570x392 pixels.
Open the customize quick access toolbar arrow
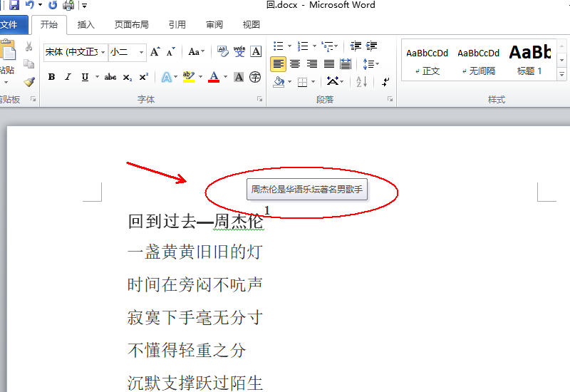pyautogui.click(x=84, y=6)
